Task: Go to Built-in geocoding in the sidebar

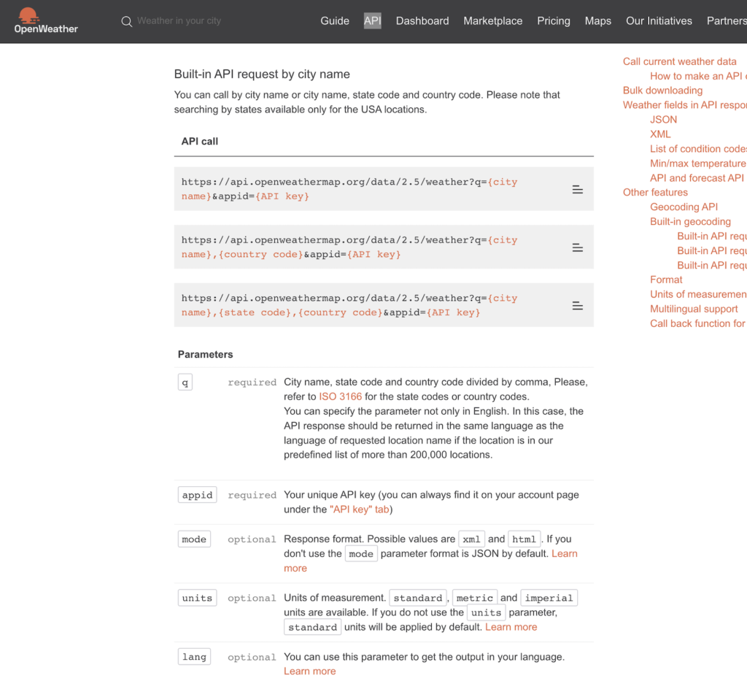Action: pyautogui.click(x=690, y=222)
